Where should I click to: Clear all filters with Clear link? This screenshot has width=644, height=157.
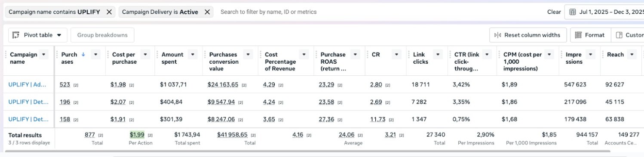point(554,12)
